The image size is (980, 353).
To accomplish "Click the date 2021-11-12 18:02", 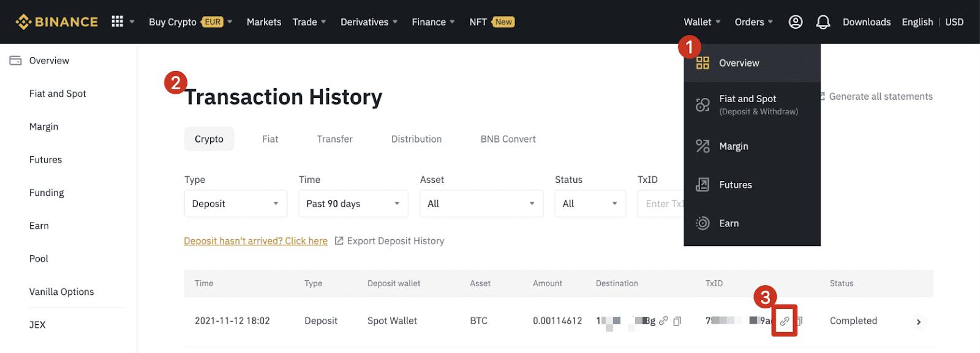I will [232, 321].
